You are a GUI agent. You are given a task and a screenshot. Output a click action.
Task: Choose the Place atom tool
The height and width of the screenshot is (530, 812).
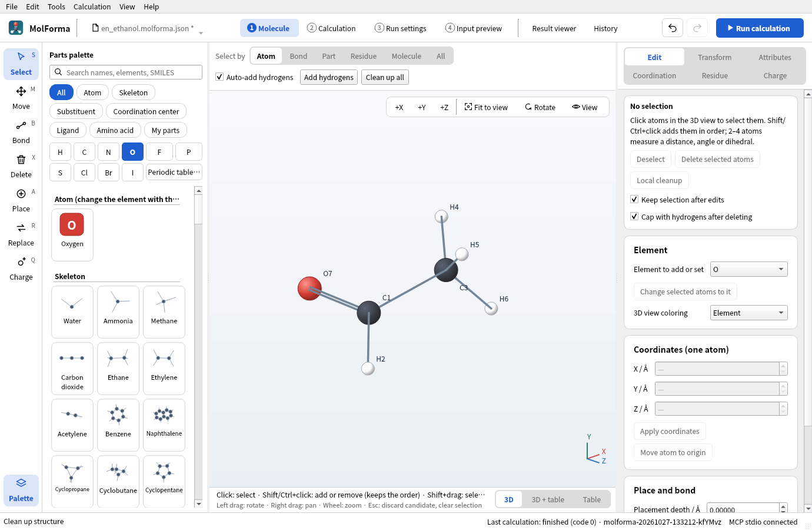[x=21, y=200]
